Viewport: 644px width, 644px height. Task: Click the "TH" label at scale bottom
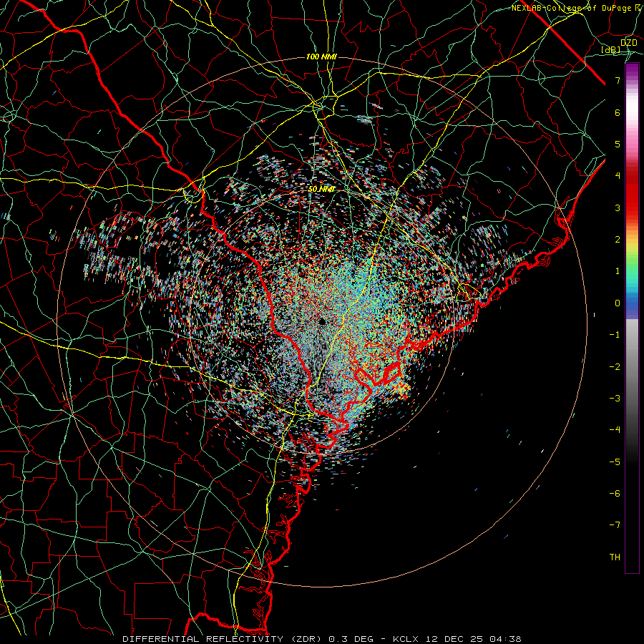pos(615,557)
